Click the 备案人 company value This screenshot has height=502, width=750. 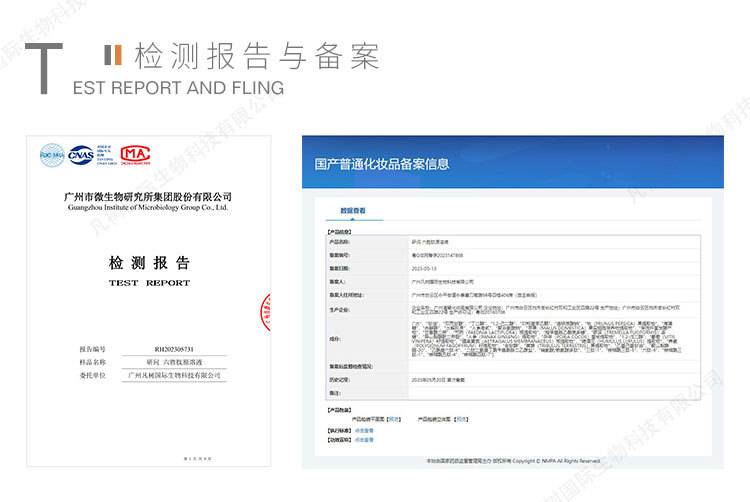point(442,282)
